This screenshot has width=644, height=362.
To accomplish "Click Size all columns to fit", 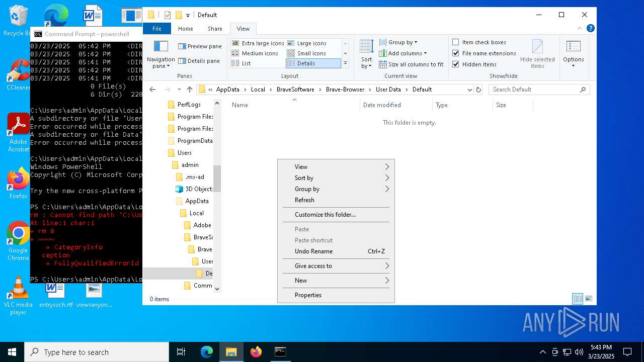I will pyautogui.click(x=411, y=64).
